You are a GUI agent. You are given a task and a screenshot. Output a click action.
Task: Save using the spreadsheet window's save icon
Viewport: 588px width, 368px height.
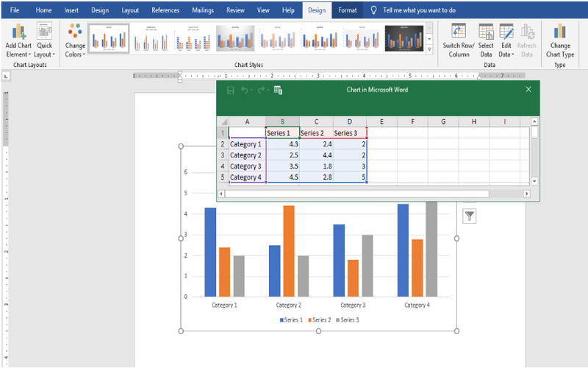[x=230, y=90]
